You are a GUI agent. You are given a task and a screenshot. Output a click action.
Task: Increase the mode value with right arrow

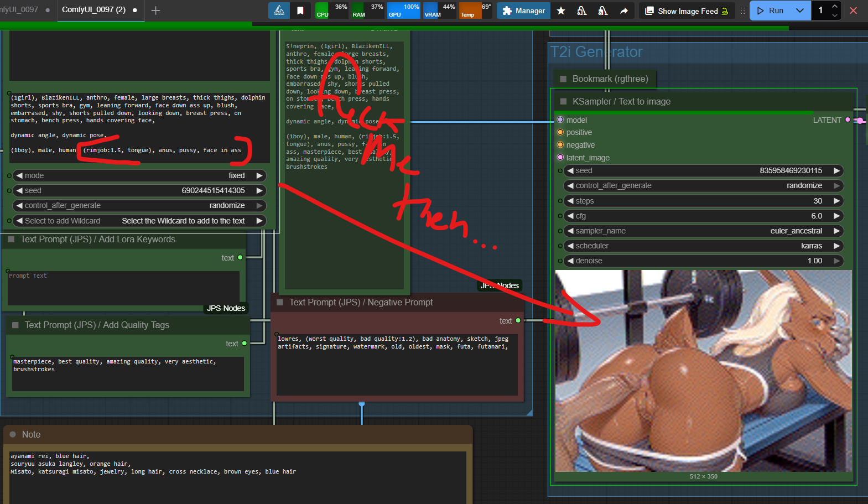[x=259, y=175]
